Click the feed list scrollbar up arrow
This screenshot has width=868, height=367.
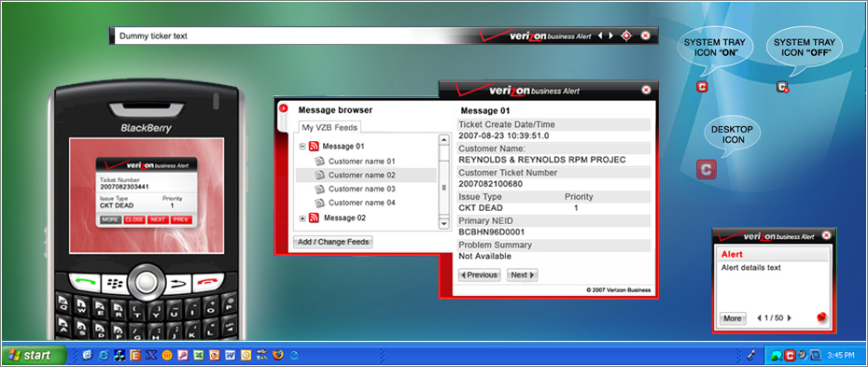pos(443,140)
